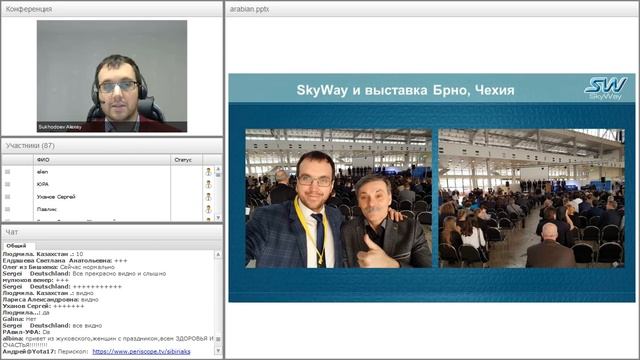Click chat message from Олег из Бишкека

(59, 267)
